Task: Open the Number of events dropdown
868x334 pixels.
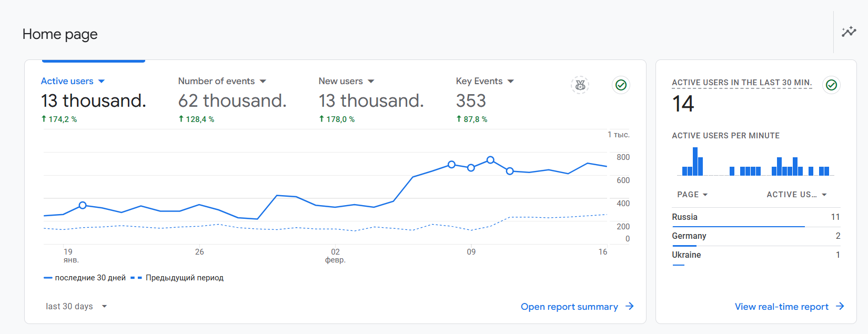Action: 263,81
